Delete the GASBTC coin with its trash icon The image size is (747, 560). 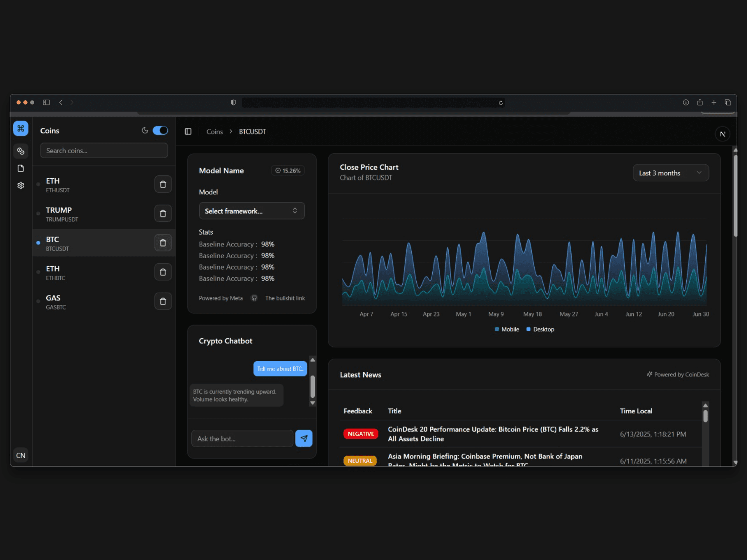tap(163, 301)
